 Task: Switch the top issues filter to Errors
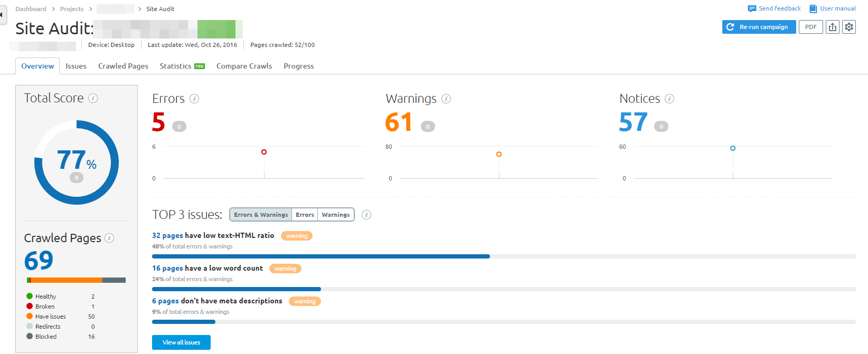pos(305,215)
